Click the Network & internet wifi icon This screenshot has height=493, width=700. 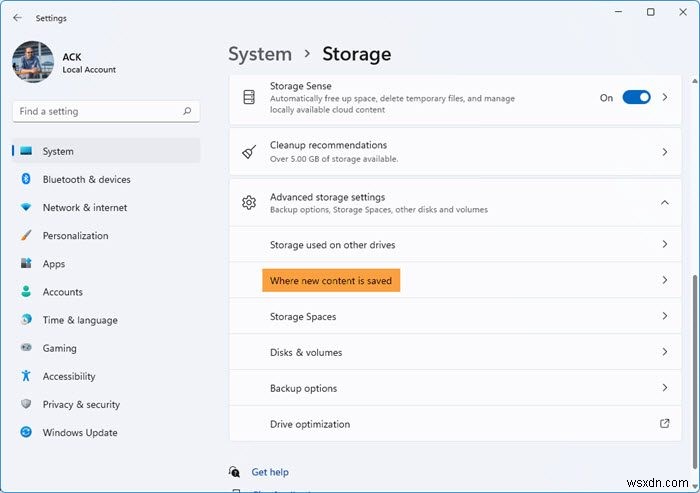(x=26, y=208)
